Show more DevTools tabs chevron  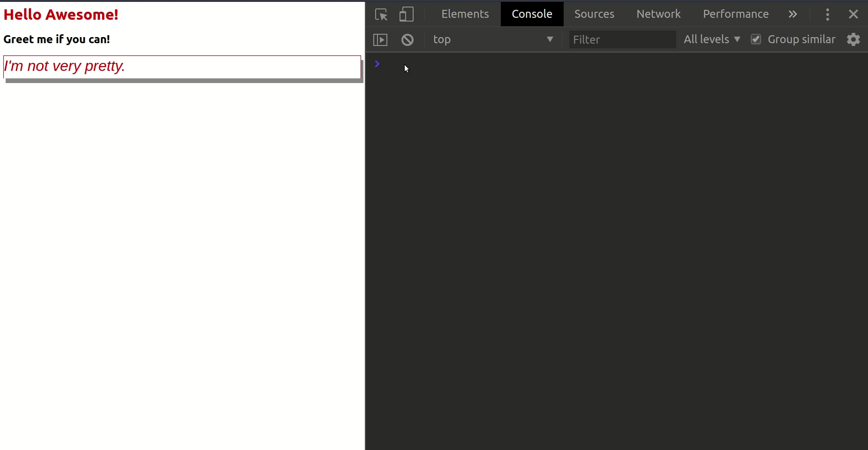tap(793, 14)
